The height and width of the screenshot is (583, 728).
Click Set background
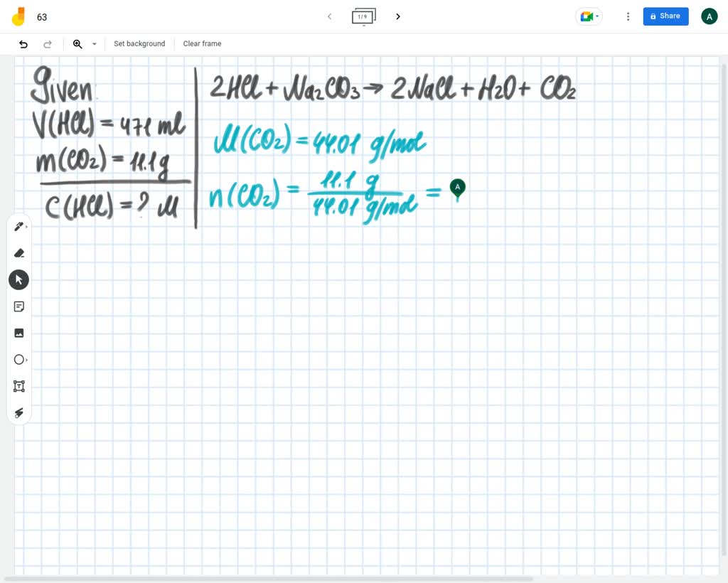tap(139, 43)
